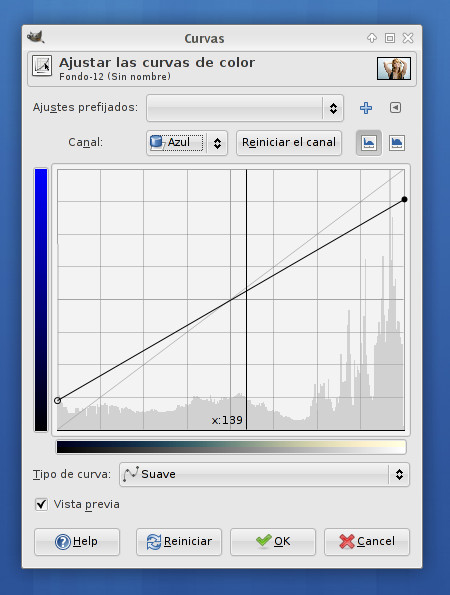Open the Canal dropdown showing Azul
The image size is (450, 595).
click(x=187, y=143)
